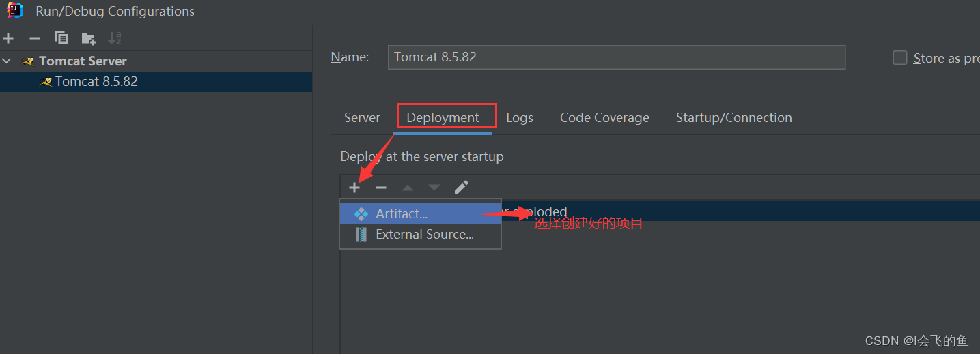Image resolution: width=980 pixels, height=354 pixels.
Task: Choose External Source... from the popup
Action: (x=421, y=235)
